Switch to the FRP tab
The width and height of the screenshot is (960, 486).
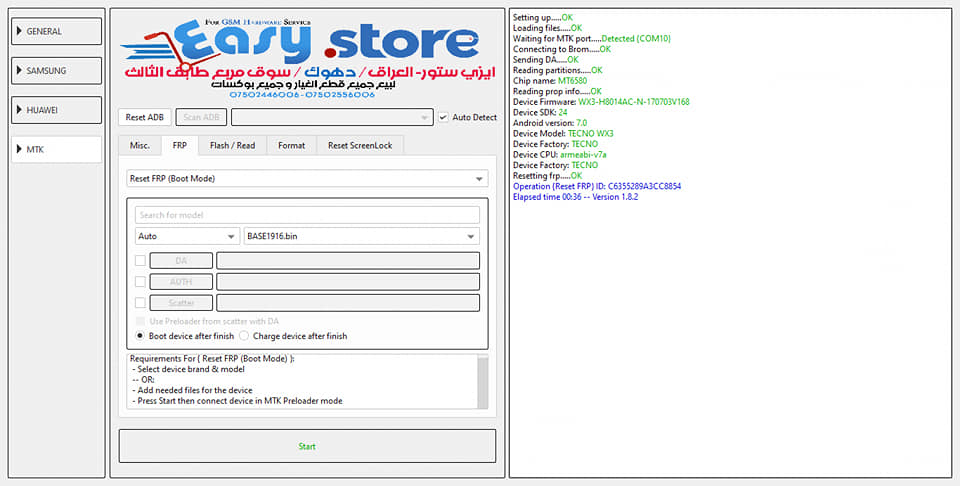tap(180, 145)
